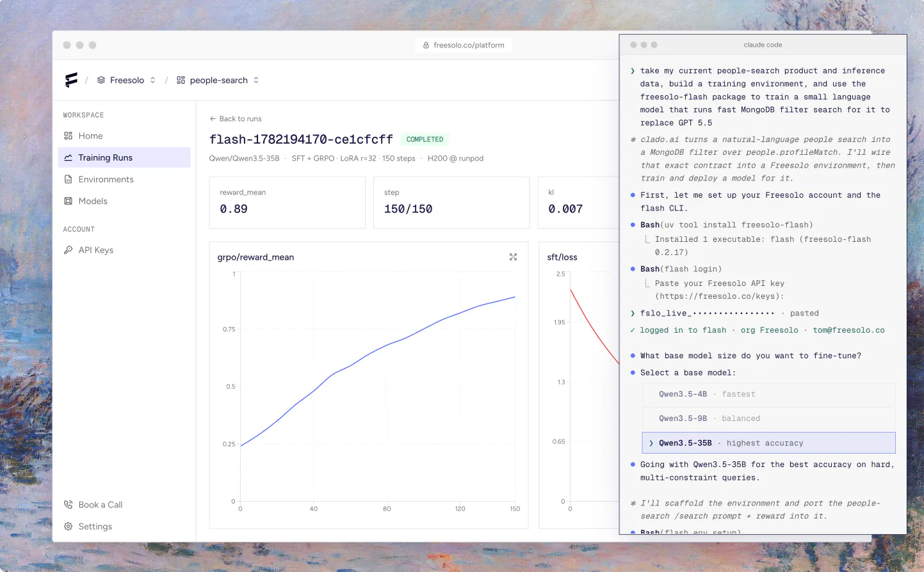Screen dimensions: 924x572
Task: Click the stacked layers icon beside Freesolo
Action: point(101,80)
